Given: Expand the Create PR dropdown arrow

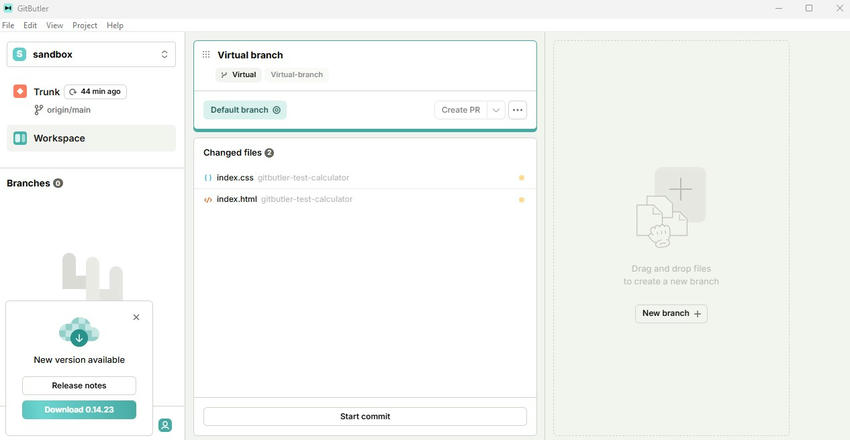Looking at the screenshot, I should [496, 110].
